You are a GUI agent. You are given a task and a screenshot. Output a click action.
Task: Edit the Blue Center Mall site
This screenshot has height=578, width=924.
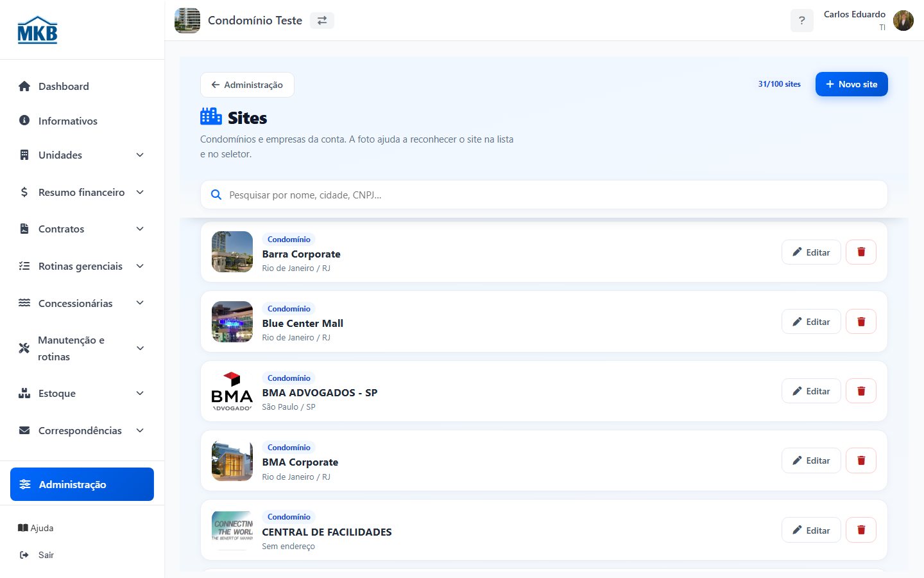point(811,321)
